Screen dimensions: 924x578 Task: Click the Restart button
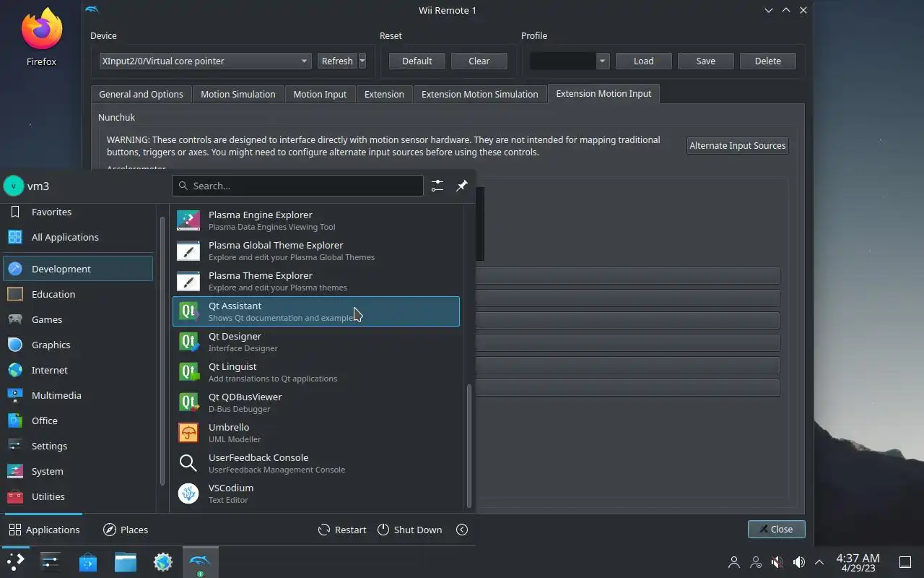pyautogui.click(x=342, y=530)
